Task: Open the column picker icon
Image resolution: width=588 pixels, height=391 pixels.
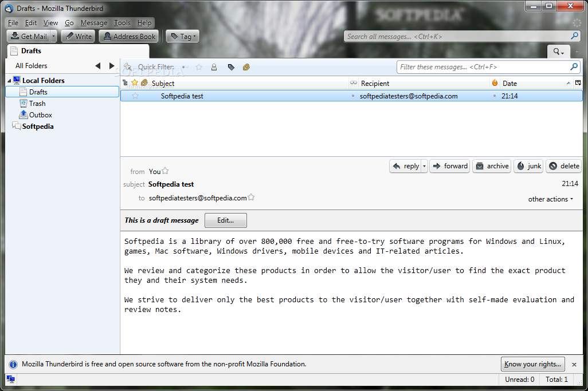Action: (x=578, y=83)
